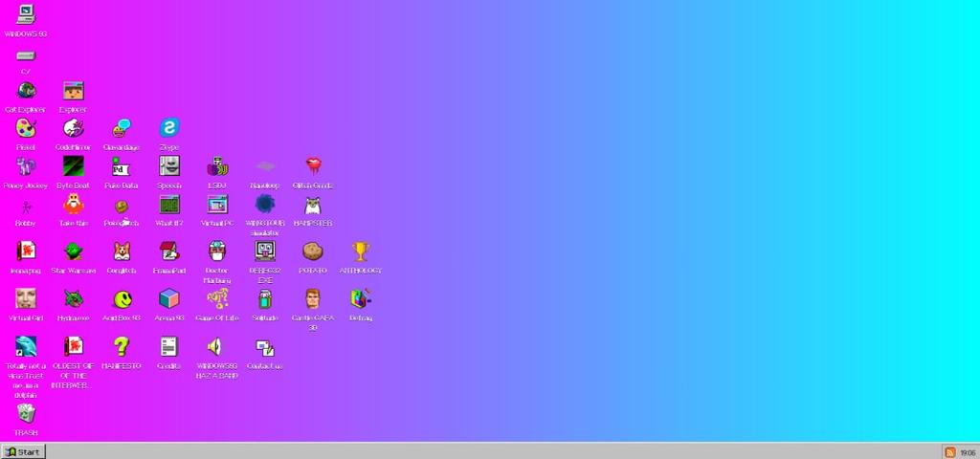This screenshot has width=980, height=459.
Task: Open the Take this old man icon
Action: coord(73,205)
